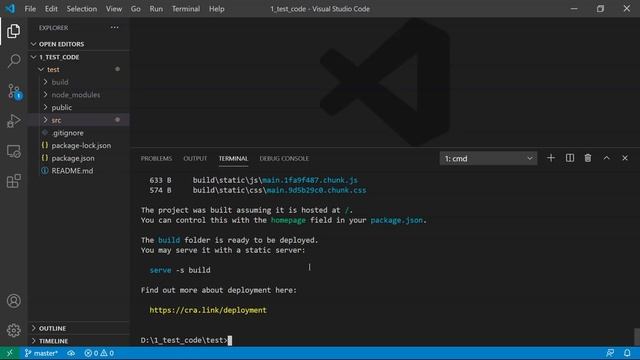Viewport: 640px width, 360px height.
Task: Open notifications bell icon
Action: point(627,353)
